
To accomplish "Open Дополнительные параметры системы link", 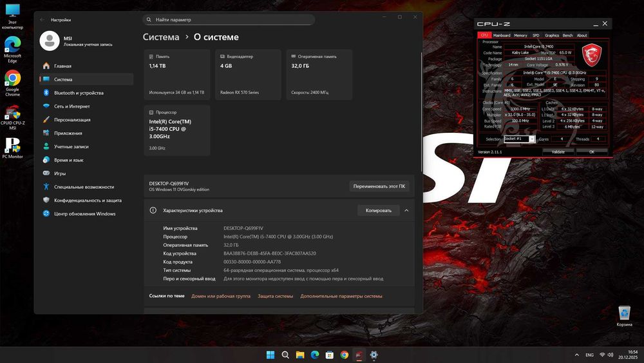I will pos(341,296).
